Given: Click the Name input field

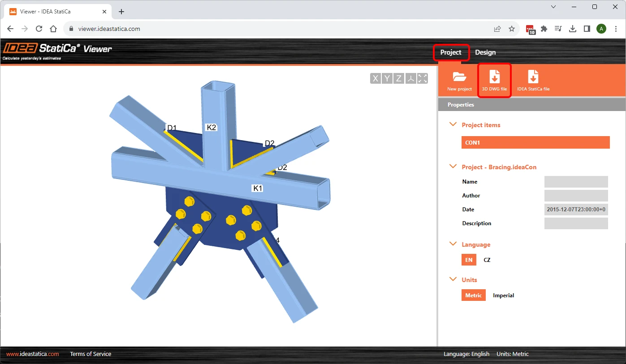Looking at the screenshot, I should click(x=576, y=182).
